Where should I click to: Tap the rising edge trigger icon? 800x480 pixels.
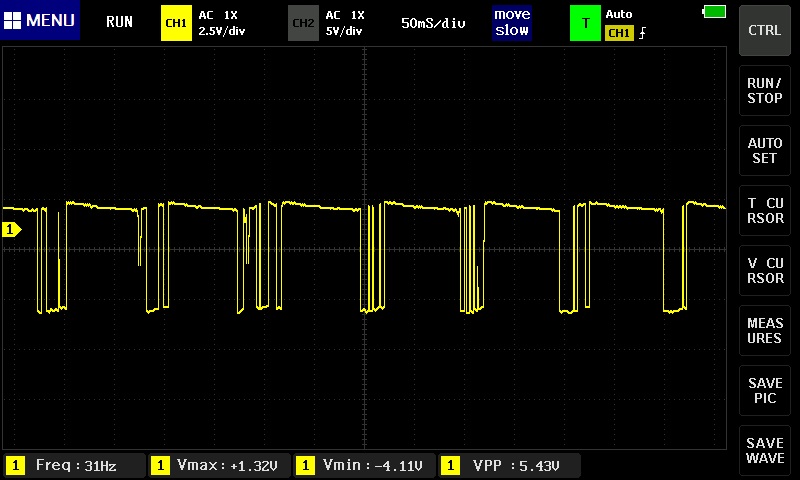[x=642, y=33]
